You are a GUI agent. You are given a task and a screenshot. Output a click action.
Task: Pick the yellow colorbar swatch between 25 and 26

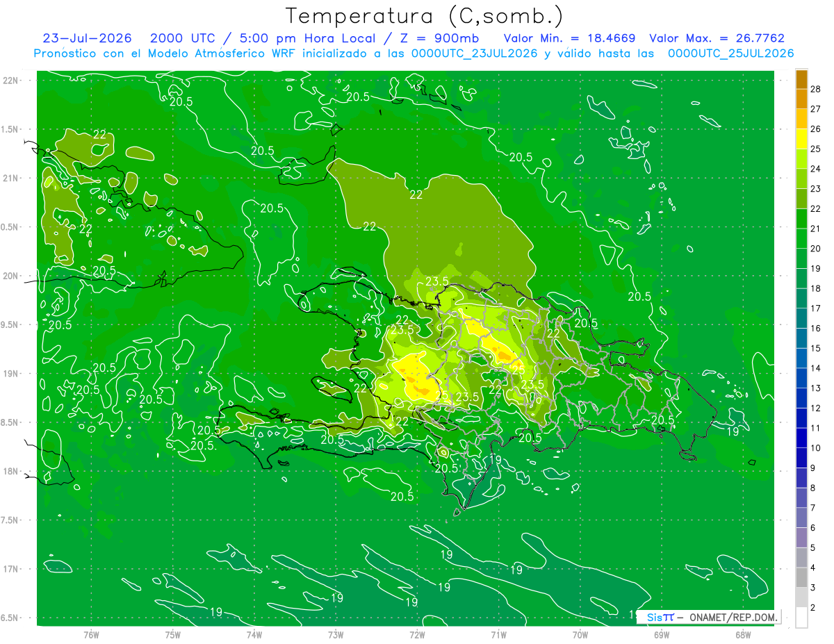click(x=801, y=138)
